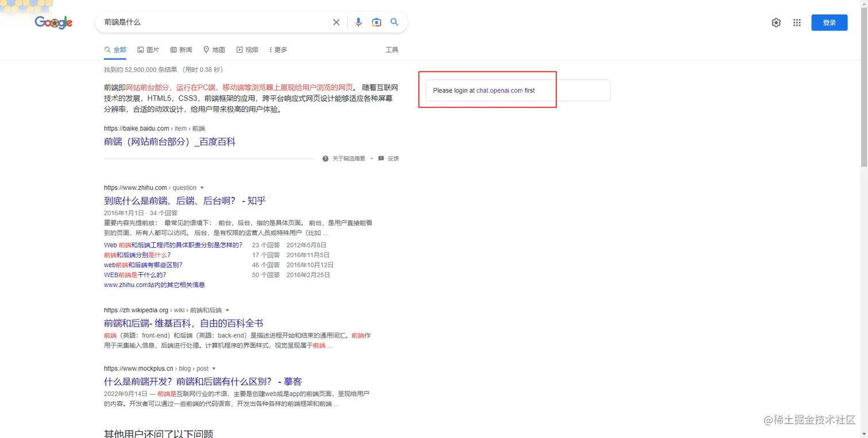868x438 pixels.
Task: Open Google apps grid icon
Action: pyautogui.click(x=797, y=22)
